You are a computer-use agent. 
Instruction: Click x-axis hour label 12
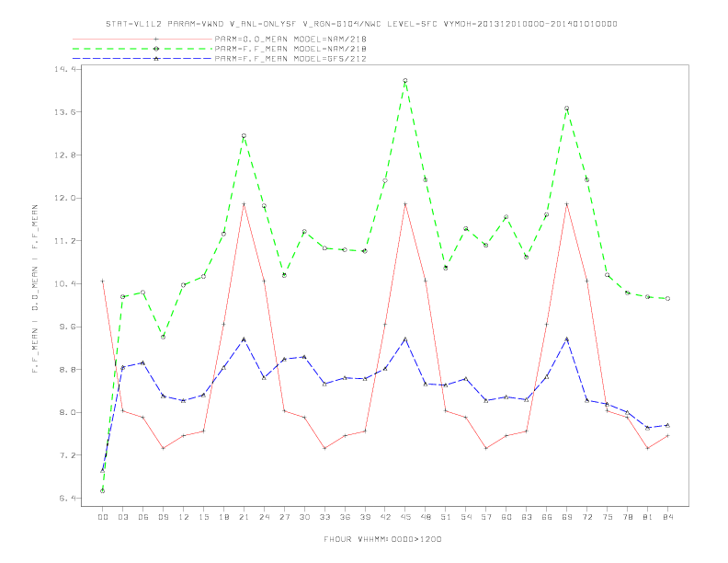click(184, 517)
